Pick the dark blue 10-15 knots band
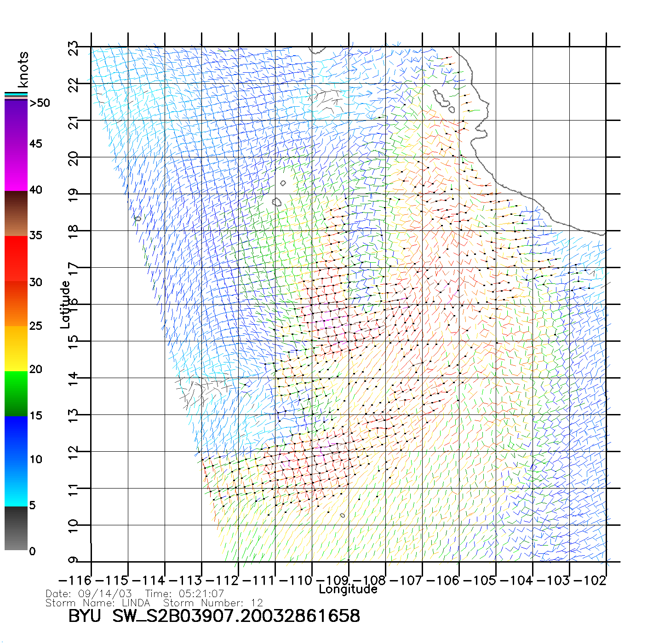Image resolution: width=653 pixels, height=644 pixels. point(16,438)
